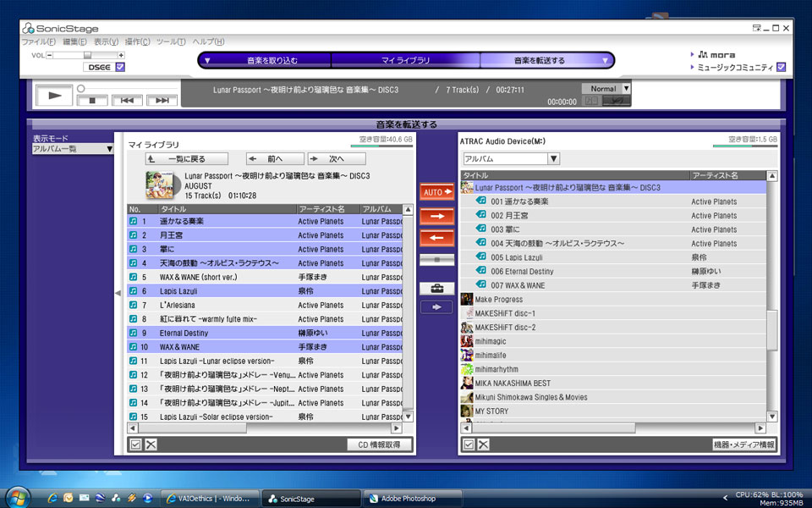The height and width of the screenshot is (508, 812).
Task: Switch to the マイ ライブラリ tab
Action: click(405, 61)
